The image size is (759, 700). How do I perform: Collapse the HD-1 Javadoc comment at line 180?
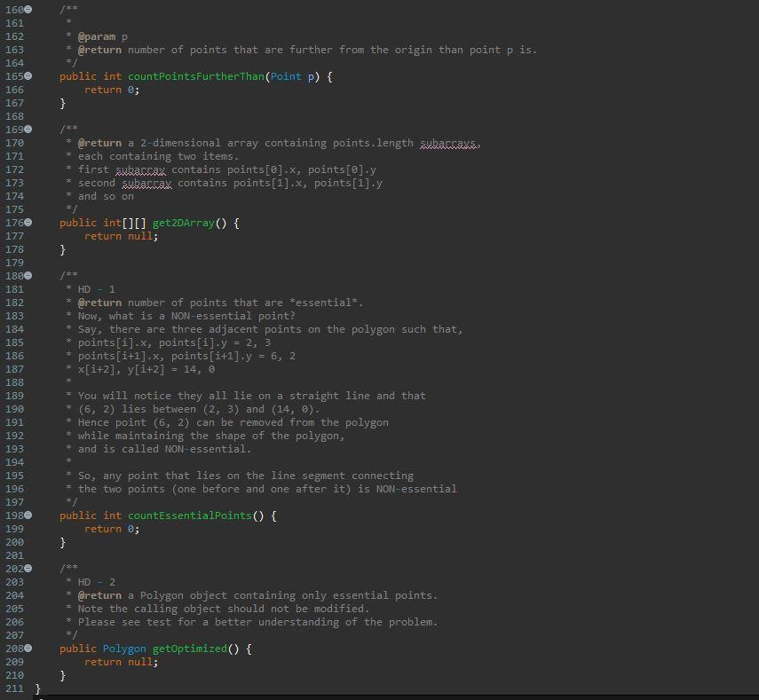coord(28,276)
